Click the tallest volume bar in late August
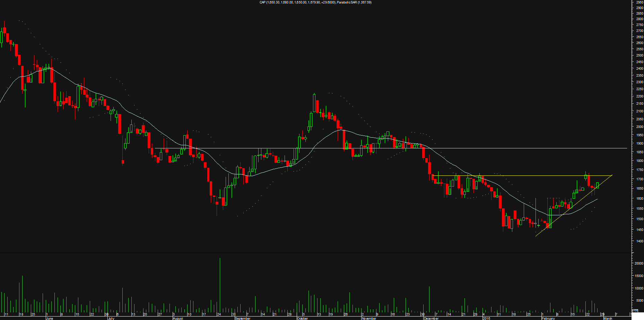Screen dimensions: 644x320 tap(220, 284)
